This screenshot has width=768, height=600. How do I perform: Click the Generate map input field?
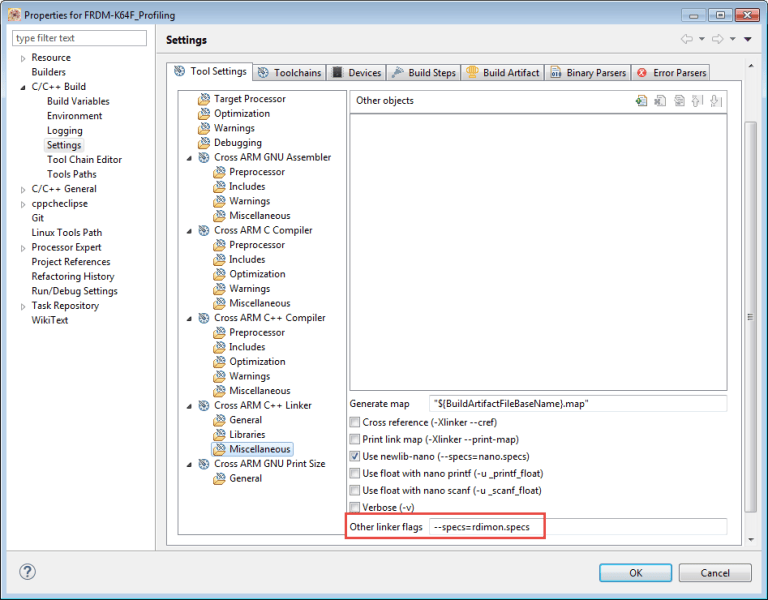(x=578, y=404)
